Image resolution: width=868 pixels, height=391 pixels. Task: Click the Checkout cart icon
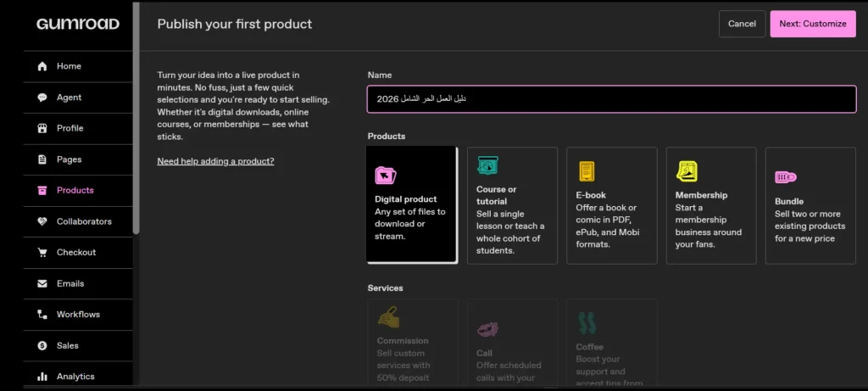(42, 253)
